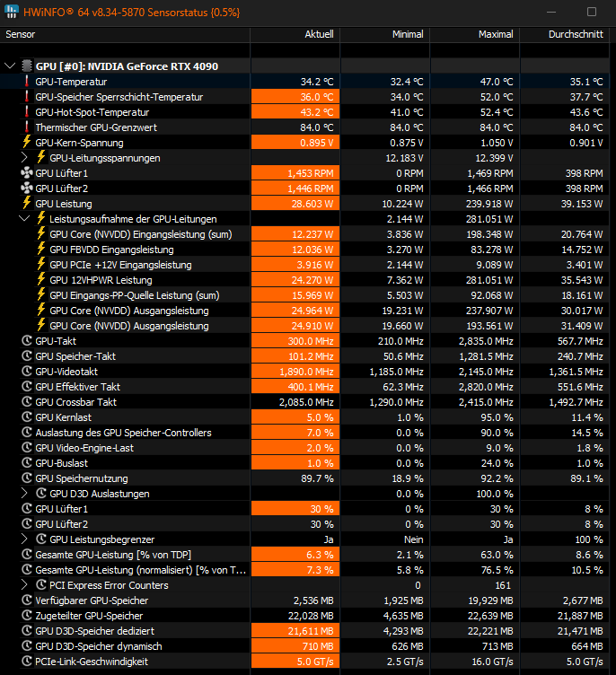Image resolution: width=616 pixels, height=675 pixels.
Task: Click the 21,611 MB dedicated memory value
Action: point(311,631)
